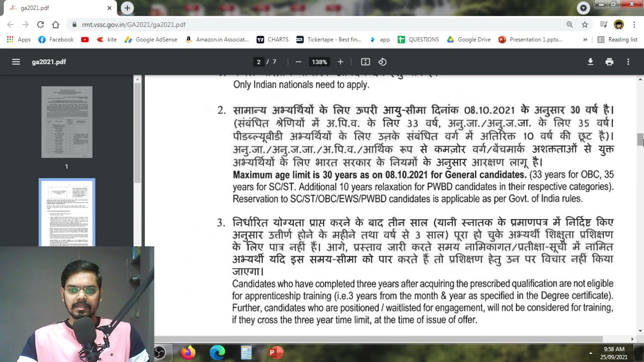Go back to the previous page in browser
Image resolution: width=644 pixels, height=362 pixels.
tap(11, 24)
